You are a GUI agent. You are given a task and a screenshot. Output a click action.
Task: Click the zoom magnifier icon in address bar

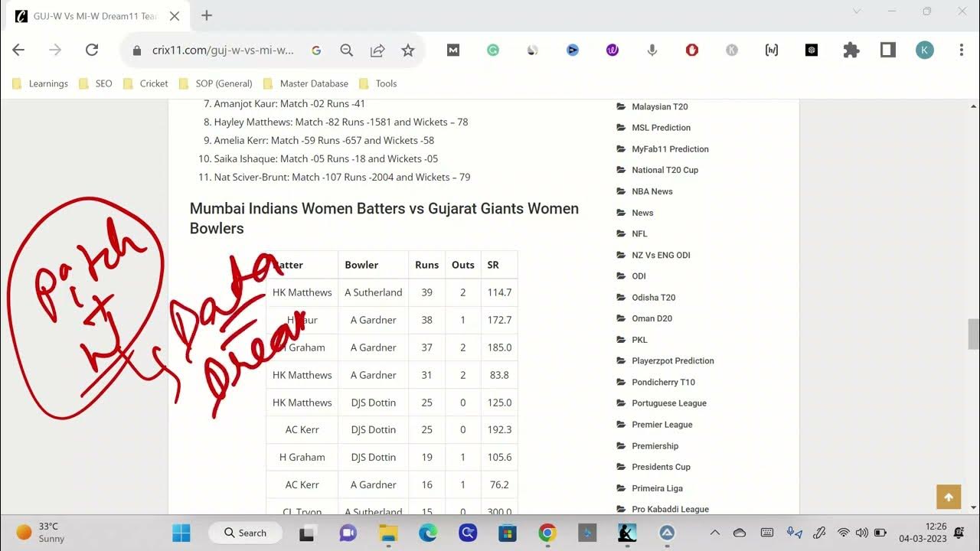(x=347, y=50)
